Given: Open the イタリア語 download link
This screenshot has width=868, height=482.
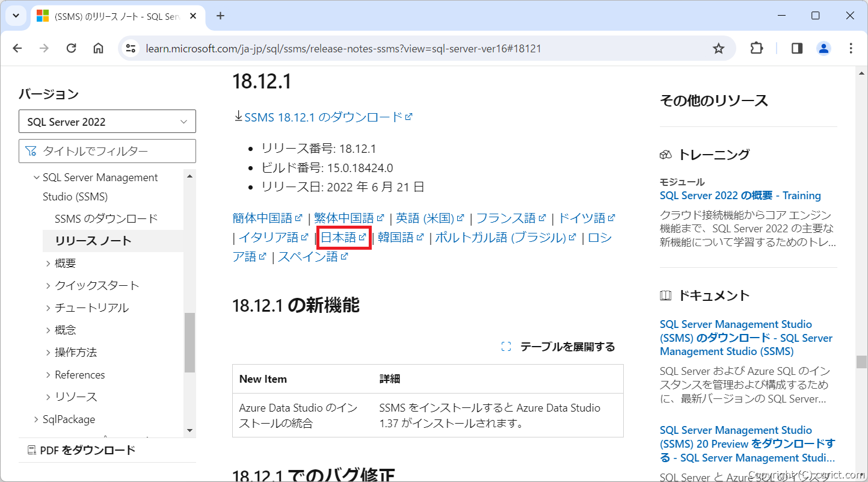Looking at the screenshot, I should pyautogui.click(x=274, y=237).
